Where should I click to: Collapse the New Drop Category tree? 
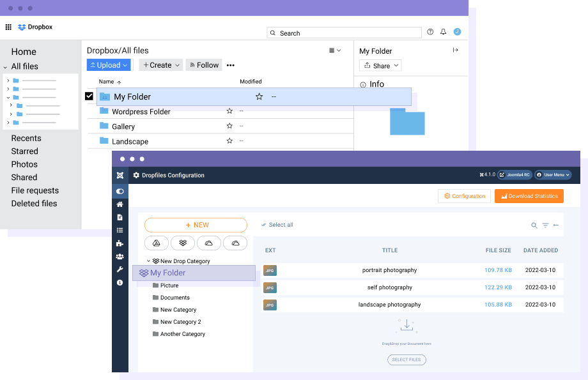[x=148, y=261]
